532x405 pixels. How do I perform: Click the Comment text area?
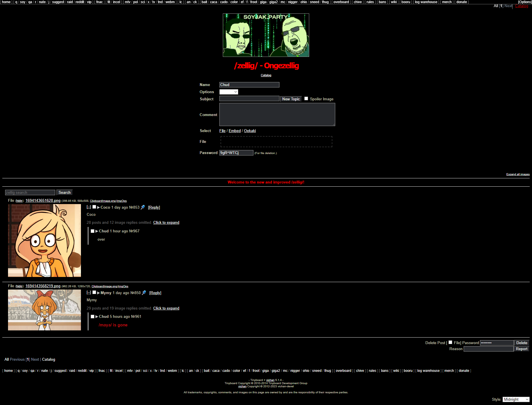277,114
